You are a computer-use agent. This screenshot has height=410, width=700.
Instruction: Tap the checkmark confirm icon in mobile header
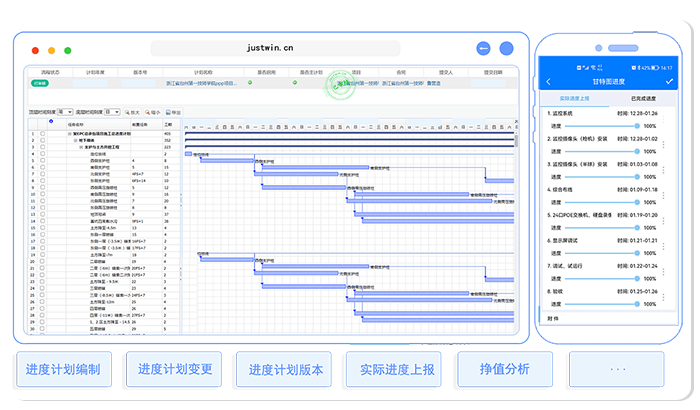pyautogui.click(x=669, y=81)
